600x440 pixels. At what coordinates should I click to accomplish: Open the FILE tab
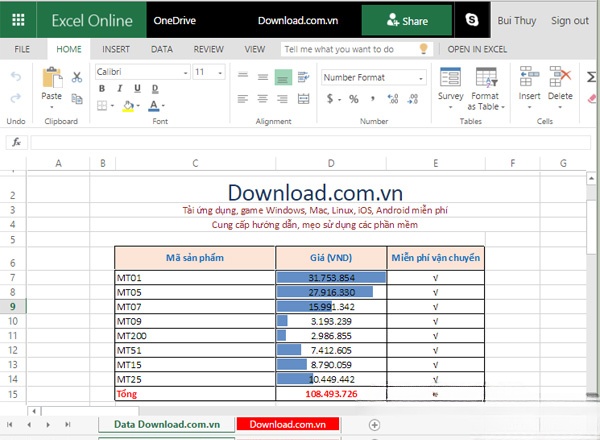(22, 49)
